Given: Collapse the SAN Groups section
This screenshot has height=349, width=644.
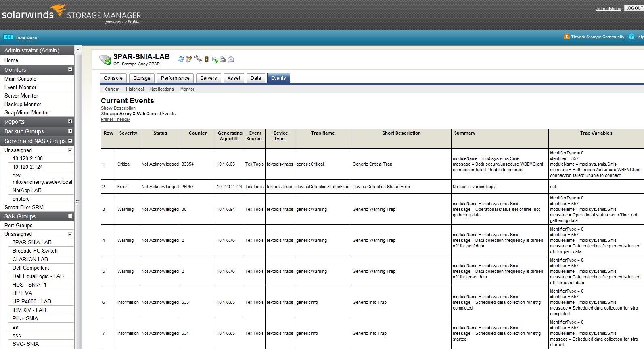Looking at the screenshot, I should click(70, 216).
